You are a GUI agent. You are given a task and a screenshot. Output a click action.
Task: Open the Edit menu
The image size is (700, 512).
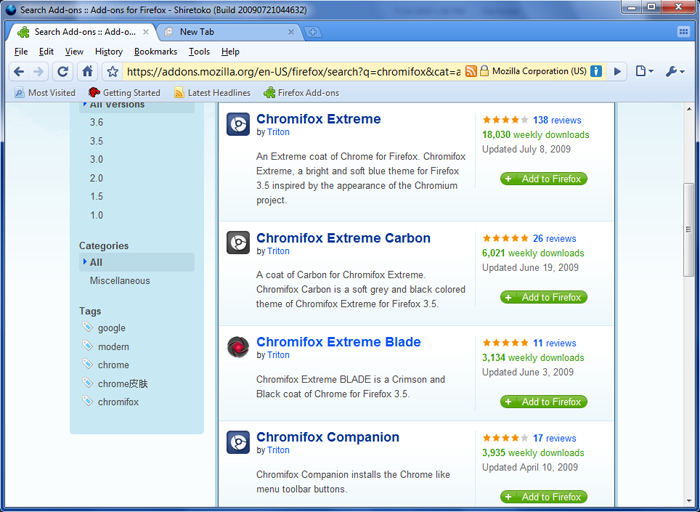coord(46,52)
